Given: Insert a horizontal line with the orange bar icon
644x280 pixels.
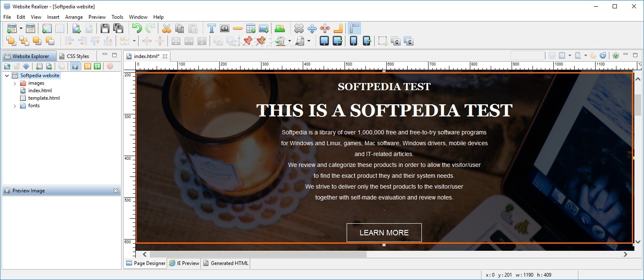Looking at the screenshot, I should tap(238, 28).
